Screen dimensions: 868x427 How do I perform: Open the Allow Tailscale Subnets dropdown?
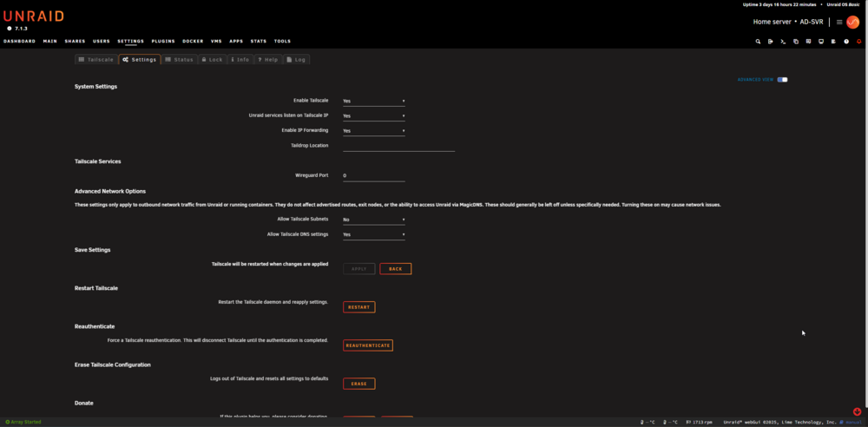coord(373,220)
